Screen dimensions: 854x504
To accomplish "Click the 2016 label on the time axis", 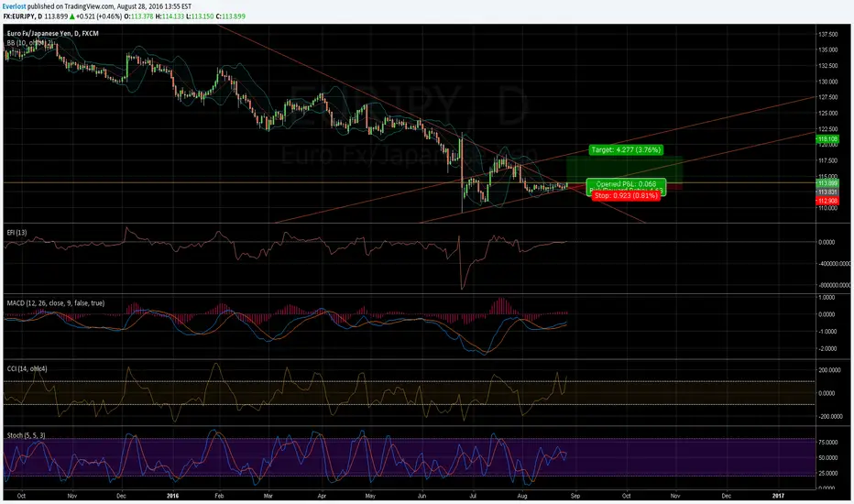I will point(172,496).
